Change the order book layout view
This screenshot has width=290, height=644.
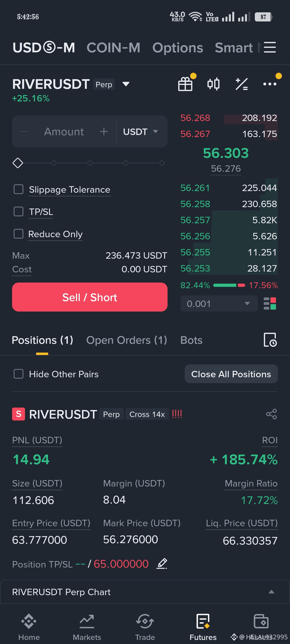[270, 303]
